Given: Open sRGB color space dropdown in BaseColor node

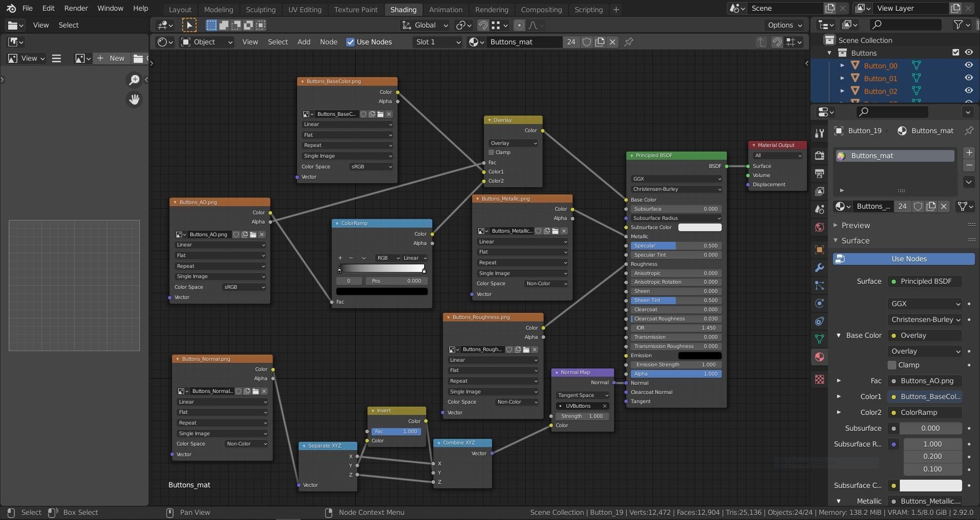Looking at the screenshot, I should 371,167.
